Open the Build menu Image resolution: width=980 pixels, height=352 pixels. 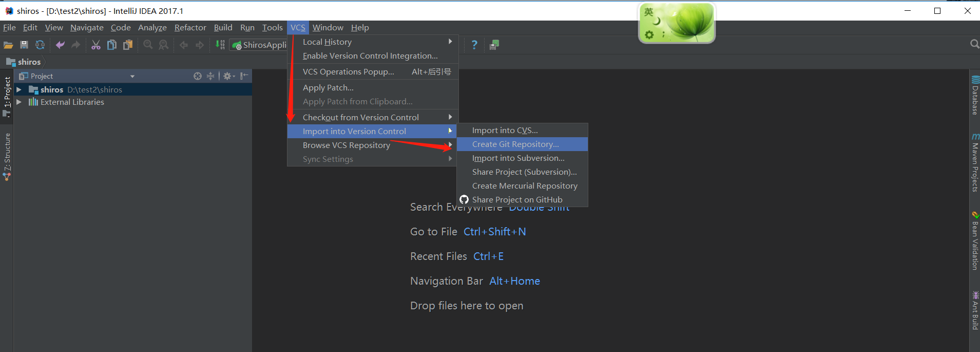223,28
